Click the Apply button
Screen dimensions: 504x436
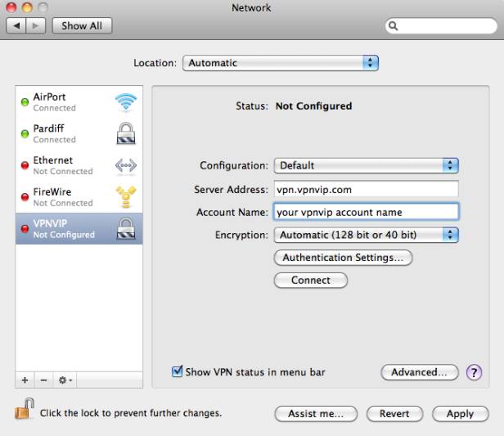click(x=461, y=414)
